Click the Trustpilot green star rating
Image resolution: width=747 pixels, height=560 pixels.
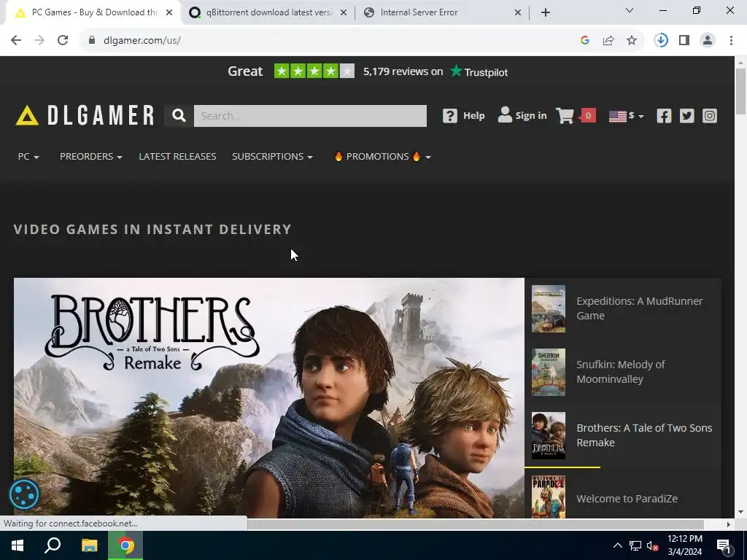point(314,71)
